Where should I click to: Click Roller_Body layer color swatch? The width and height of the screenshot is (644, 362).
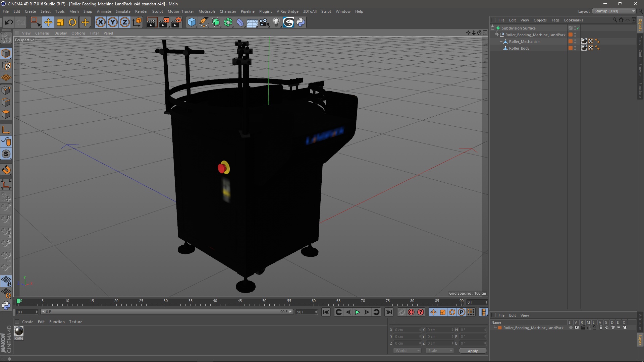(570, 48)
